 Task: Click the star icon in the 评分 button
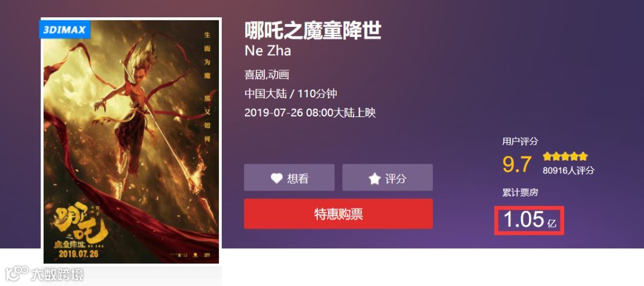tap(374, 178)
